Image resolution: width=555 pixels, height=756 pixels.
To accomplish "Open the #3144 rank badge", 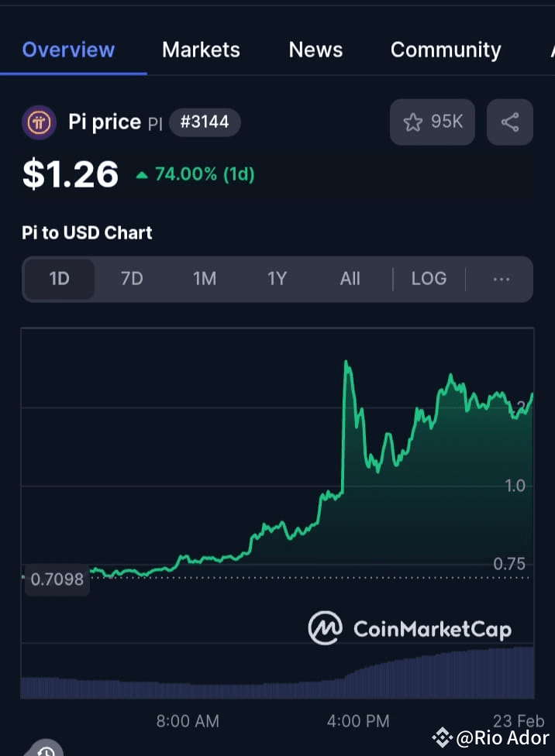I will (205, 122).
